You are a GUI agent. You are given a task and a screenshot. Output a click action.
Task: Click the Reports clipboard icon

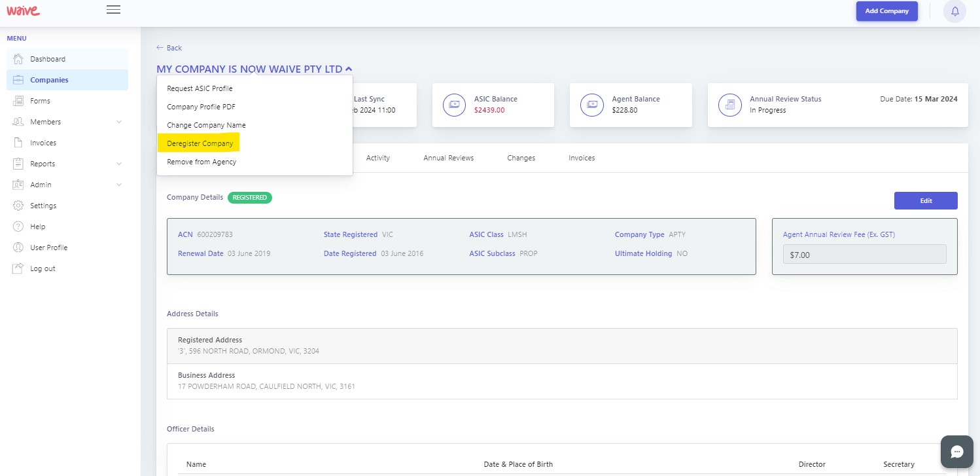(18, 164)
